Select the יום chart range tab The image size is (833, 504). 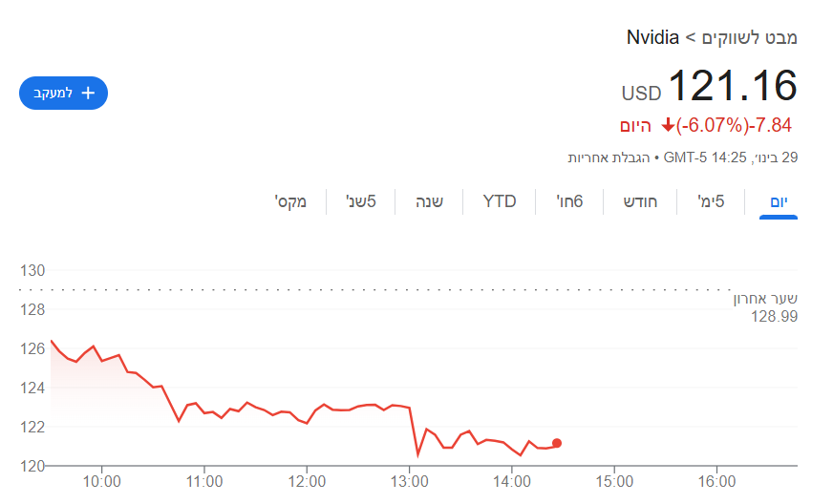pos(779,201)
